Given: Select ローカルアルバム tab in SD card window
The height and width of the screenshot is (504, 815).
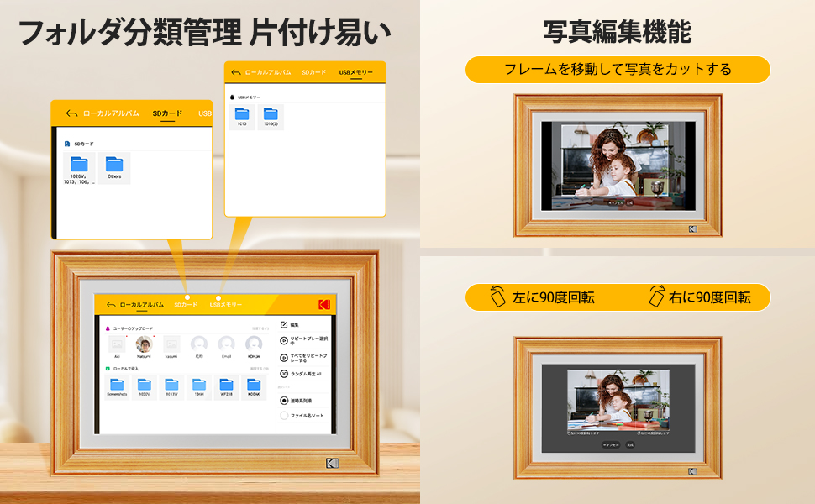Looking at the screenshot, I should tap(111, 113).
